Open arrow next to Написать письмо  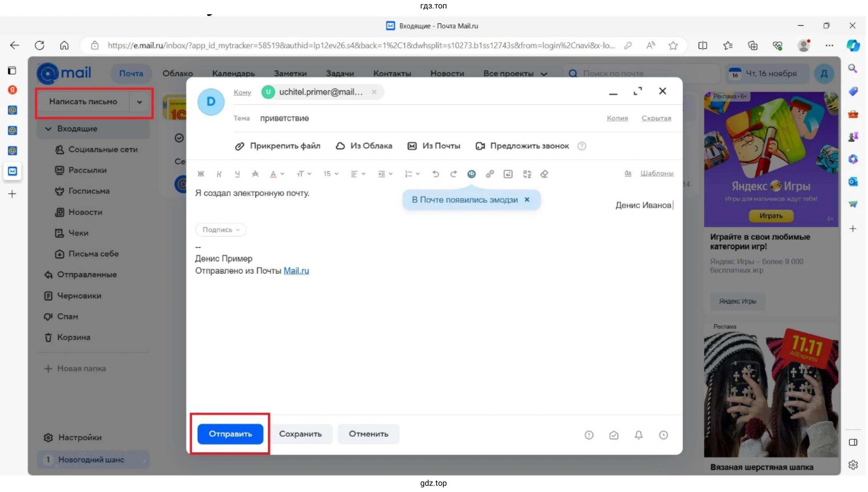[x=140, y=102]
